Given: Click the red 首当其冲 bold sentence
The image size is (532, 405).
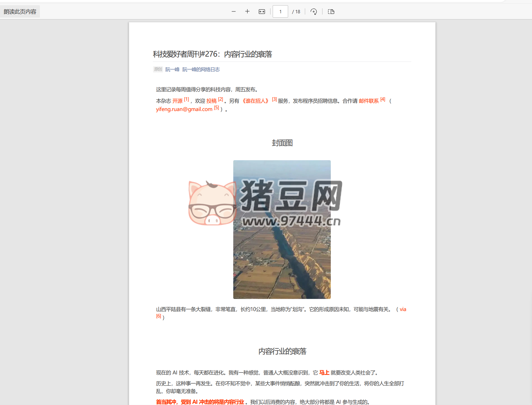Looking at the screenshot, I should tap(200, 402).
